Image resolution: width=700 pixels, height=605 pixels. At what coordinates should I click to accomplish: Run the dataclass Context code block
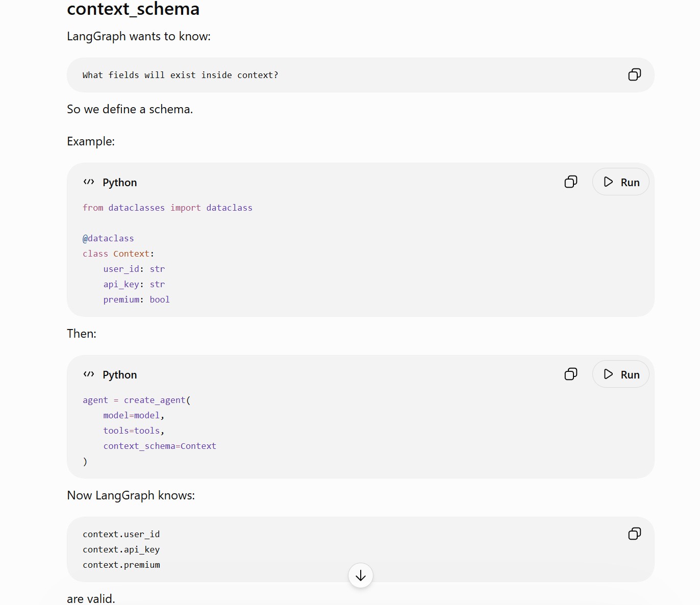620,182
